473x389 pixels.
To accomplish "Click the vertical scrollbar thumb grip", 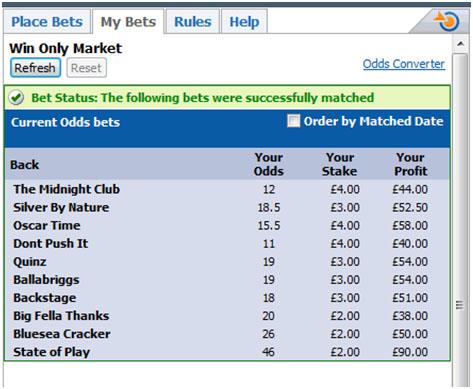I will (x=460, y=305).
